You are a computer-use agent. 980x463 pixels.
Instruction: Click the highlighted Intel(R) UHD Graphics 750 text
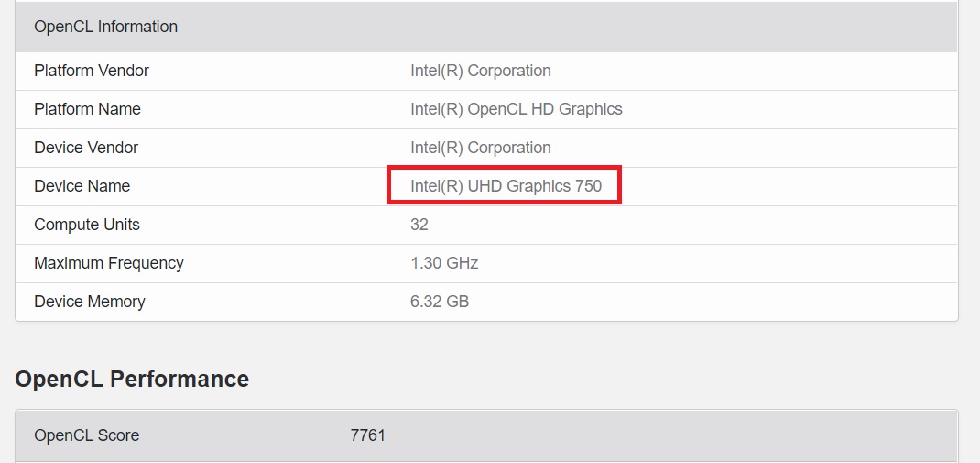tap(506, 186)
